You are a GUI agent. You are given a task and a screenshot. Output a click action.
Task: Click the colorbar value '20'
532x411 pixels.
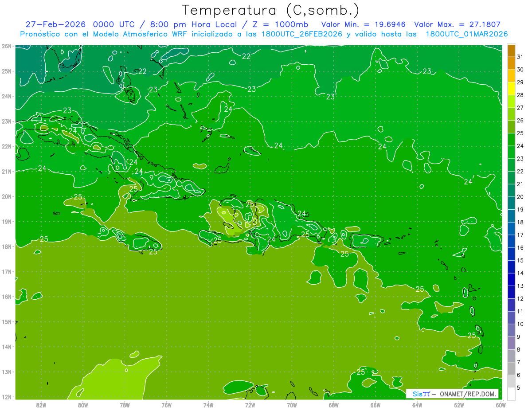pos(520,197)
